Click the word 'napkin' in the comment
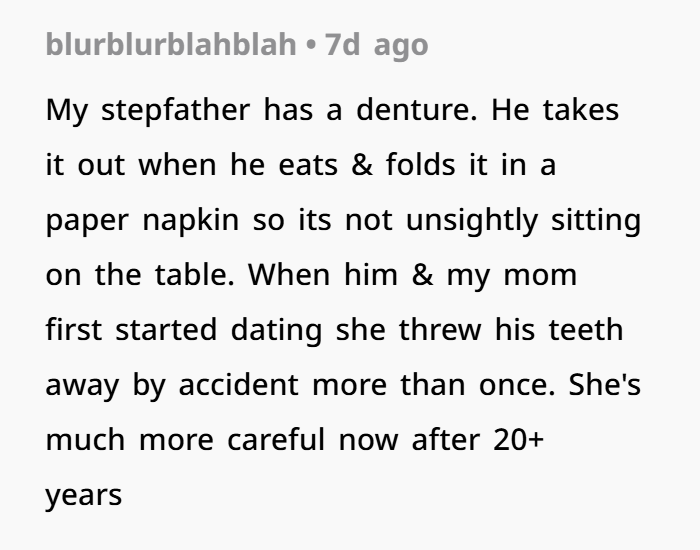700x550 pixels. click(191, 221)
